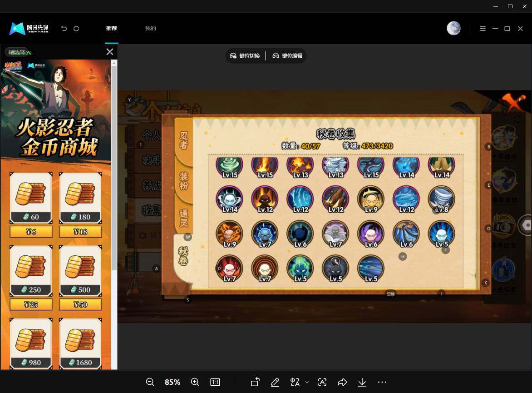Click the 键位编辑 button

[287, 56]
